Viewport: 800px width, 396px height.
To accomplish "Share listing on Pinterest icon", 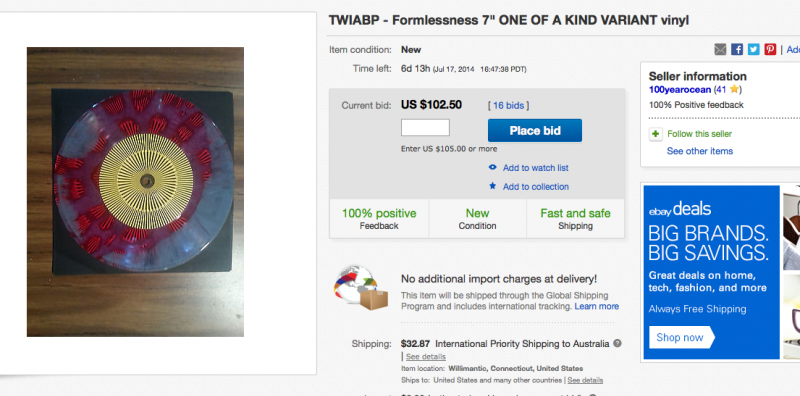I will click(x=770, y=50).
